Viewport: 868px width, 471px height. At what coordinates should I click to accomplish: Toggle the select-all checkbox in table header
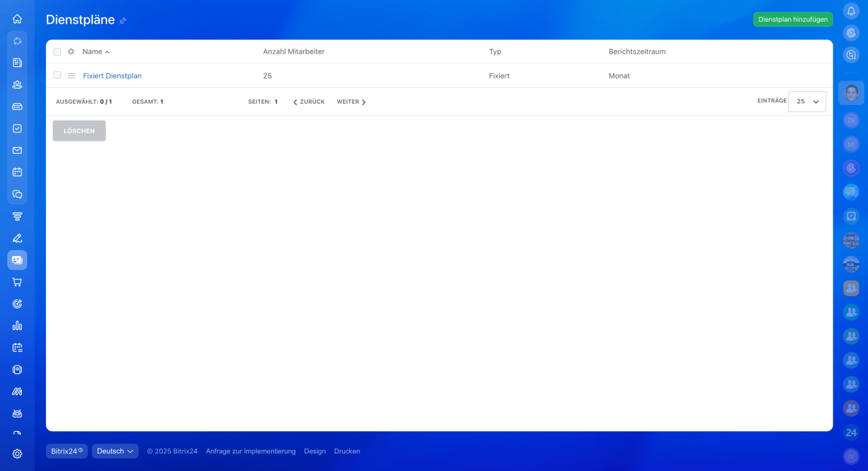(x=57, y=52)
